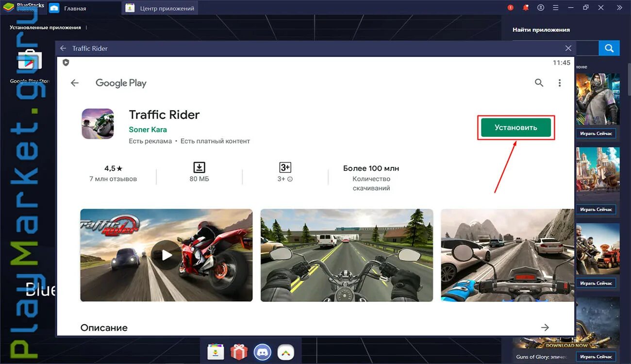Close the Traffic Rider overlay window

[x=568, y=48]
